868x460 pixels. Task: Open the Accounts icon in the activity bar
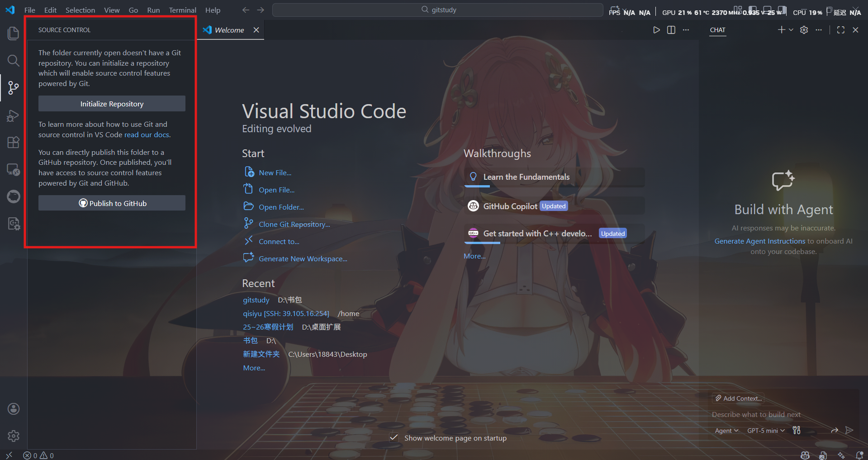pyautogui.click(x=14, y=409)
